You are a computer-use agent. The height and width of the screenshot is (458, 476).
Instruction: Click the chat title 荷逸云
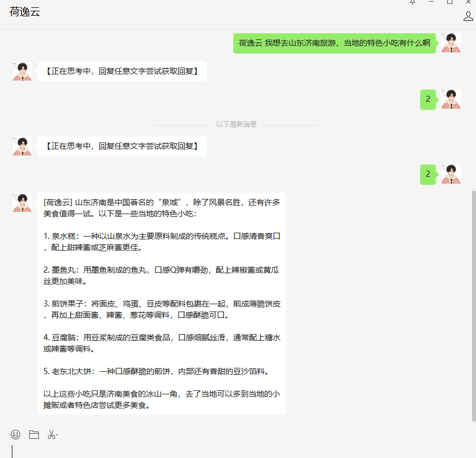click(25, 13)
